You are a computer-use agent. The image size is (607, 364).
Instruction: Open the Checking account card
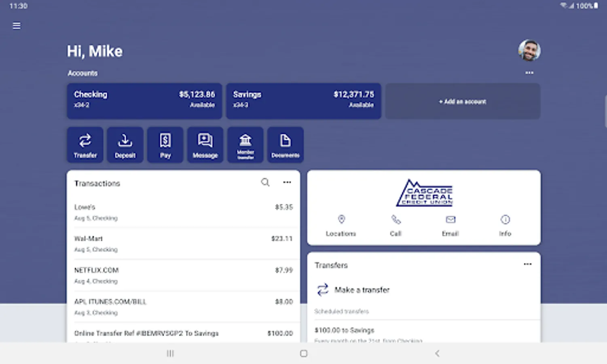point(144,101)
